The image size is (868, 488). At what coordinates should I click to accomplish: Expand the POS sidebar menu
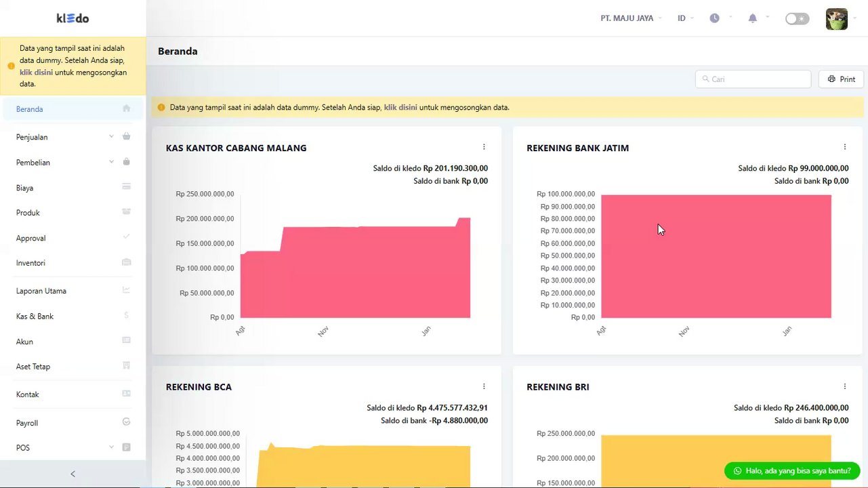(x=73, y=448)
